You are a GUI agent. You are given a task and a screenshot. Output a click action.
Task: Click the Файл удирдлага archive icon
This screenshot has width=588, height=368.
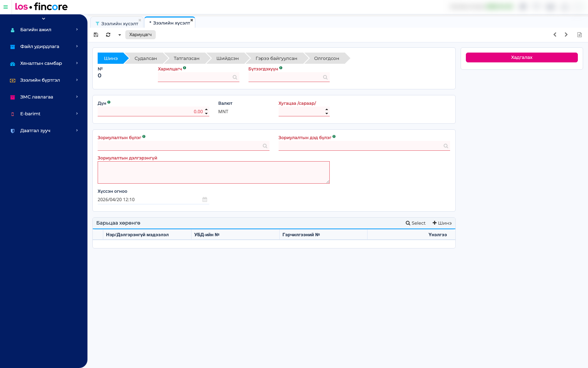(x=13, y=47)
